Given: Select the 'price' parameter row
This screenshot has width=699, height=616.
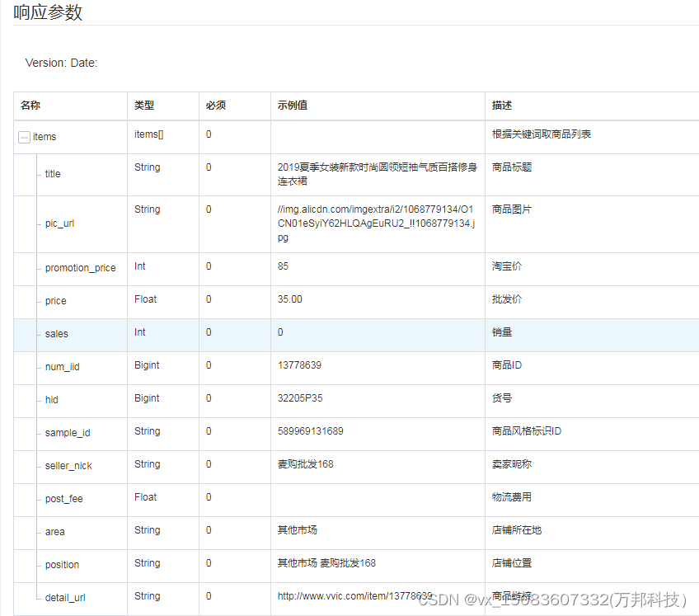Looking at the screenshot, I should (356, 303).
